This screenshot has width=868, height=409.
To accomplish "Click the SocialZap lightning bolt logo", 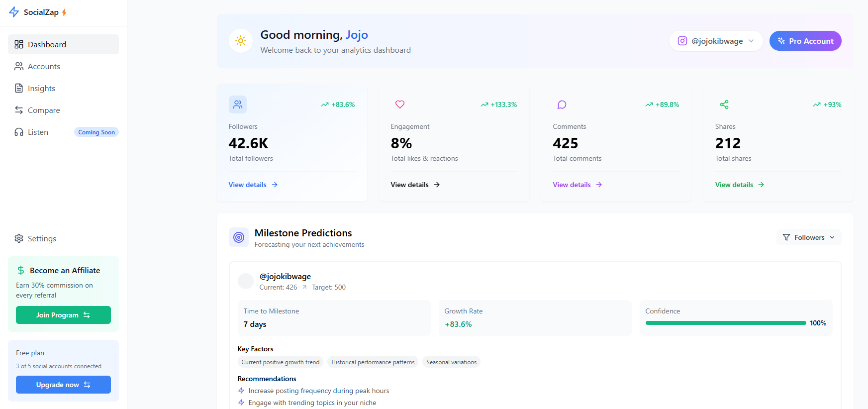I will 14,12.
